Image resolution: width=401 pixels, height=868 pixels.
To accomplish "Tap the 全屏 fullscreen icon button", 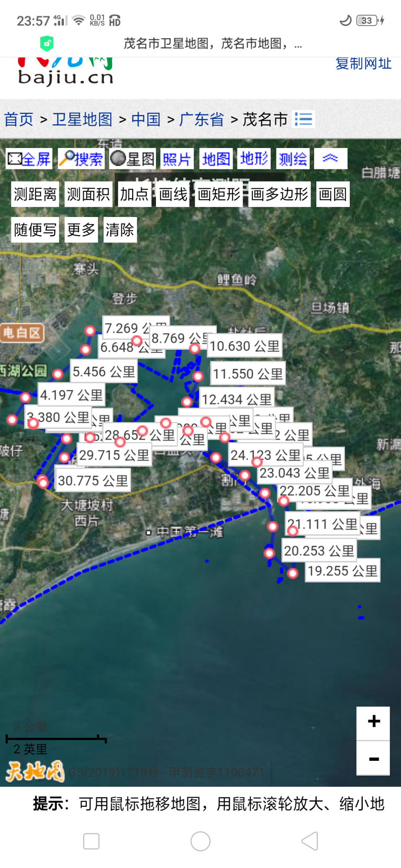I will click(29, 159).
